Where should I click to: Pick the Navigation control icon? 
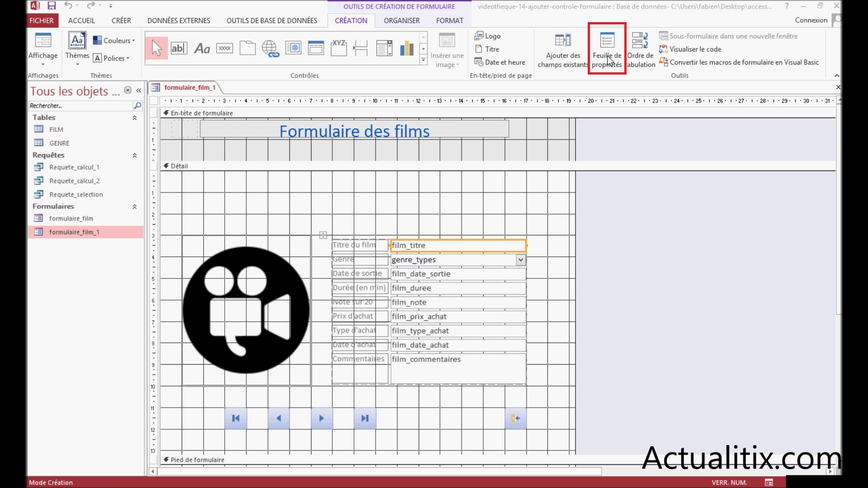pyautogui.click(x=316, y=48)
